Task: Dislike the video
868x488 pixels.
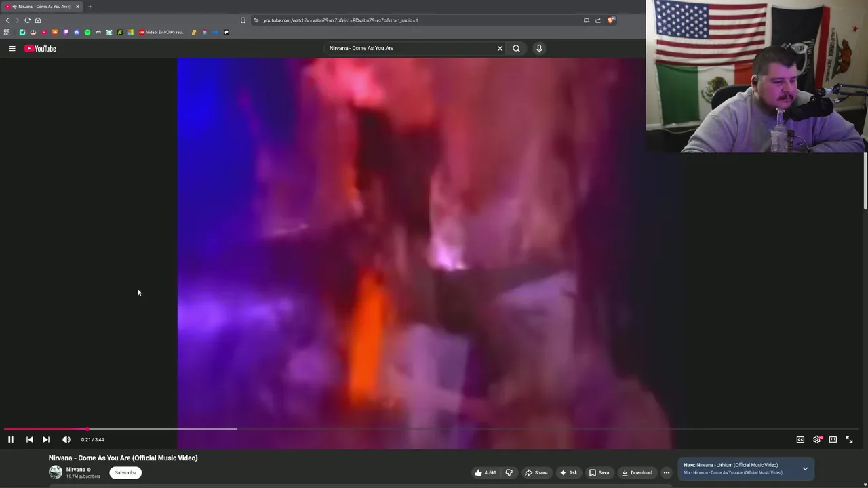Action: [x=509, y=472]
